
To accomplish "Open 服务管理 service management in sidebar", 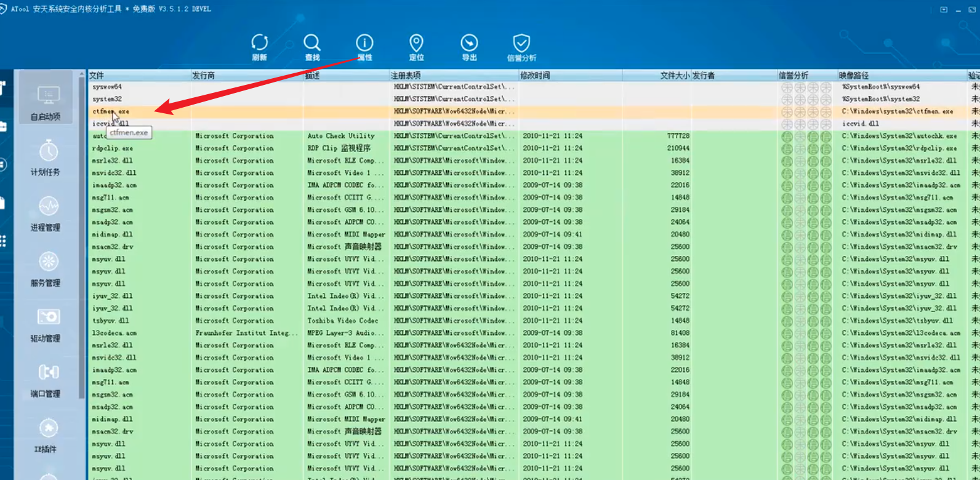I will pyautogui.click(x=46, y=268).
